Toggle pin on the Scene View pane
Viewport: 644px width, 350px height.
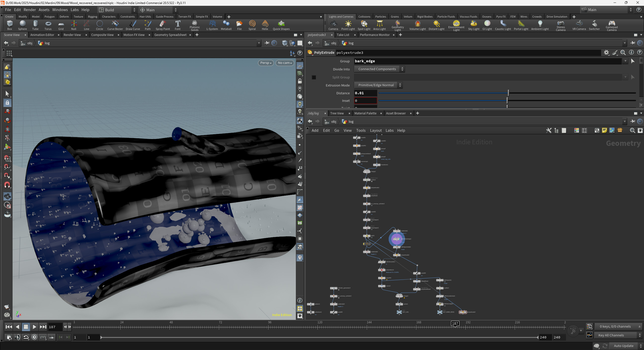tap(267, 43)
